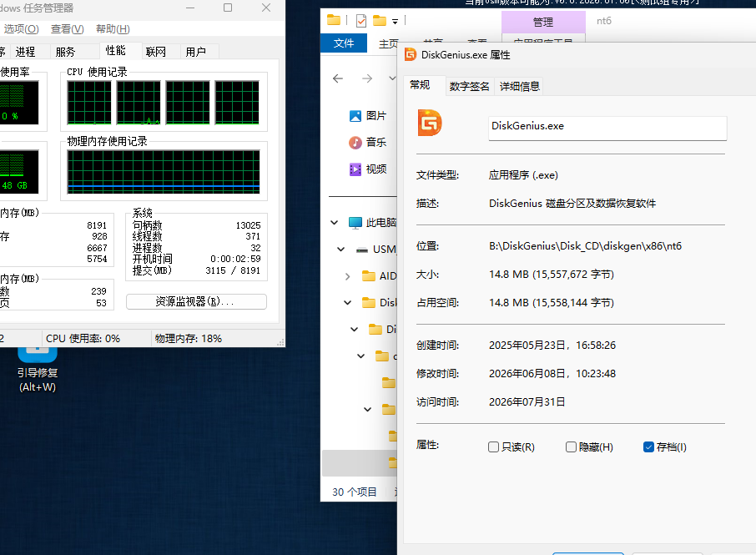Collapse the 此电脑 tree node
The width and height of the screenshot is (756, 555).
(x=334, y=222)
